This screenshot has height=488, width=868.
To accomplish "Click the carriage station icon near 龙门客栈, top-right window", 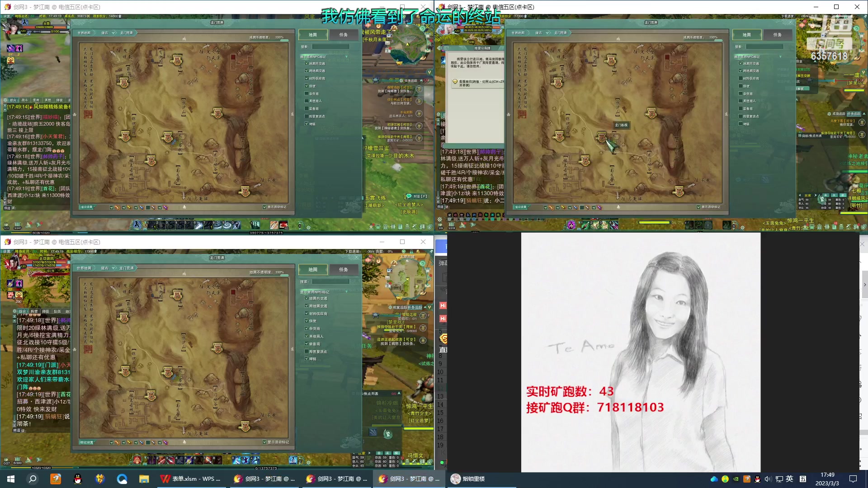I will (602, 136).
